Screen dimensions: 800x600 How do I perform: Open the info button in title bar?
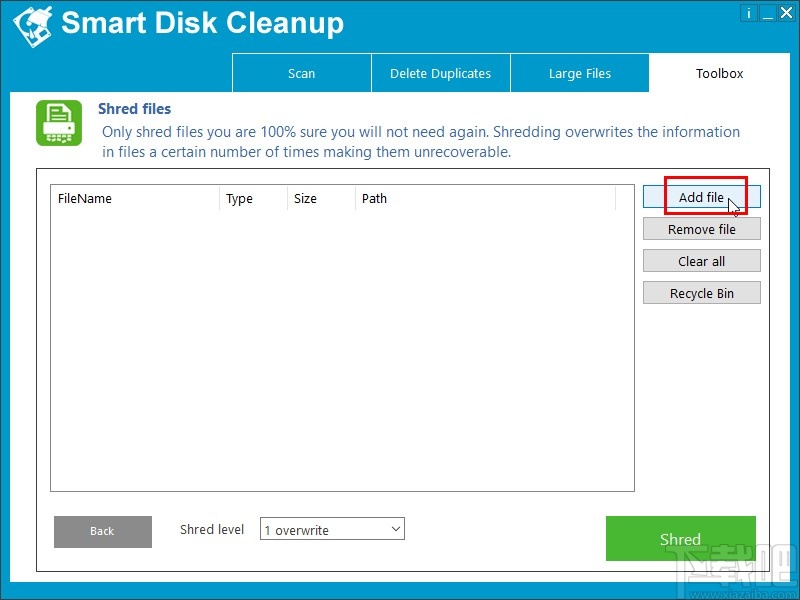click(748, 13)
